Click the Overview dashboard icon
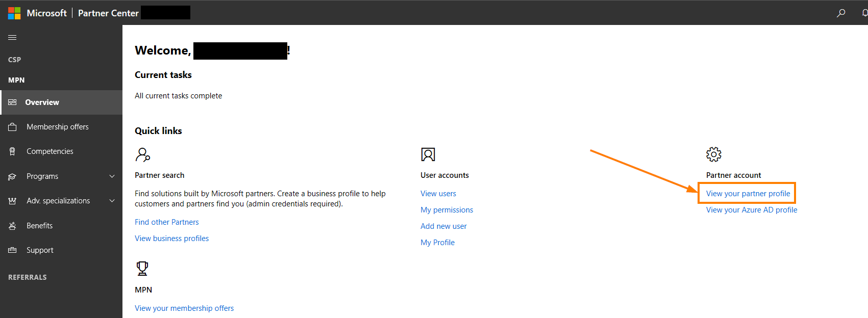Image resolution: width=868 pixels, height=318 pixels. [12, 102]
